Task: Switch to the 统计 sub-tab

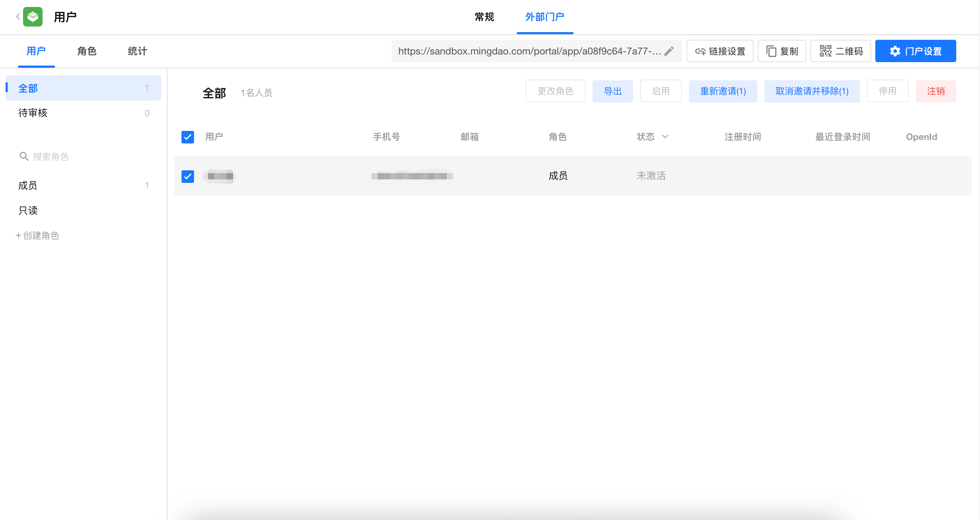Action: [x=138, y=51]
